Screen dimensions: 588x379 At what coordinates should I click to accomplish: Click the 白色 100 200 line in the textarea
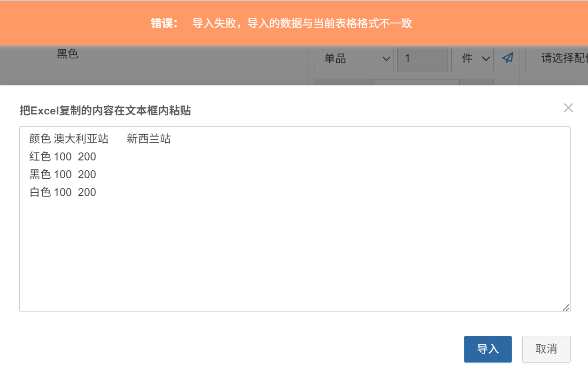[x=62, y=192]
